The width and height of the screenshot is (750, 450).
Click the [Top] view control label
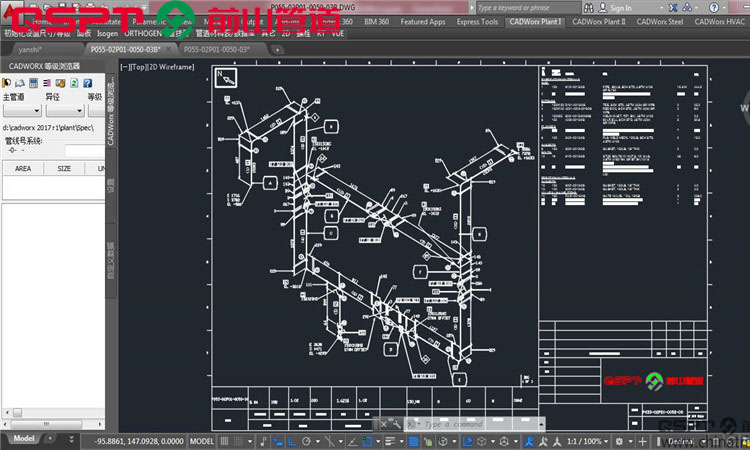pyautogui.click(x=138, y=67)
